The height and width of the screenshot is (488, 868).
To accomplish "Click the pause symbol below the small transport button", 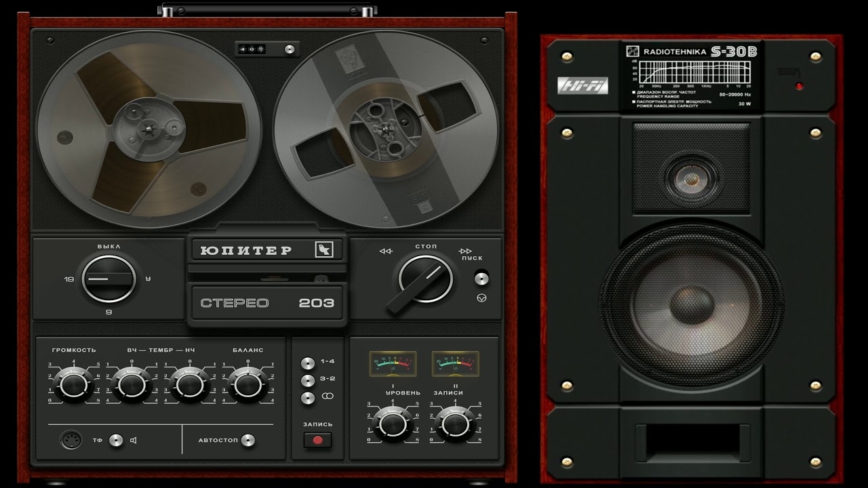I will pos(481,298).
